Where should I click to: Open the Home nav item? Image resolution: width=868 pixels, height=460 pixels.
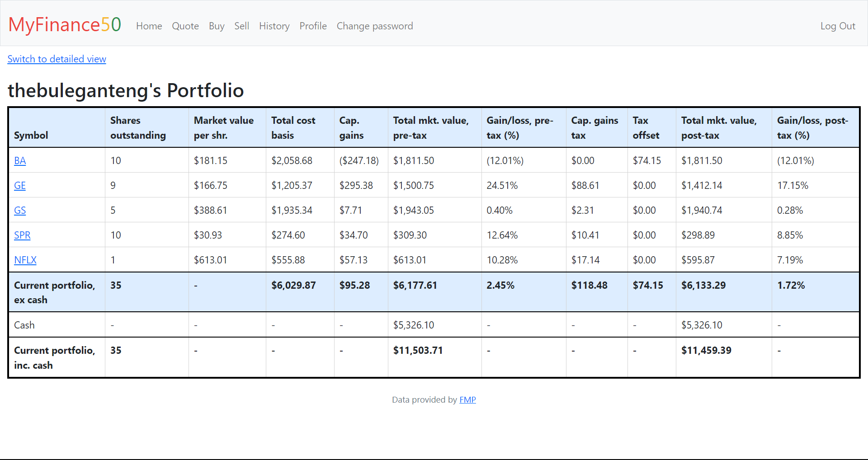point(149,26)
